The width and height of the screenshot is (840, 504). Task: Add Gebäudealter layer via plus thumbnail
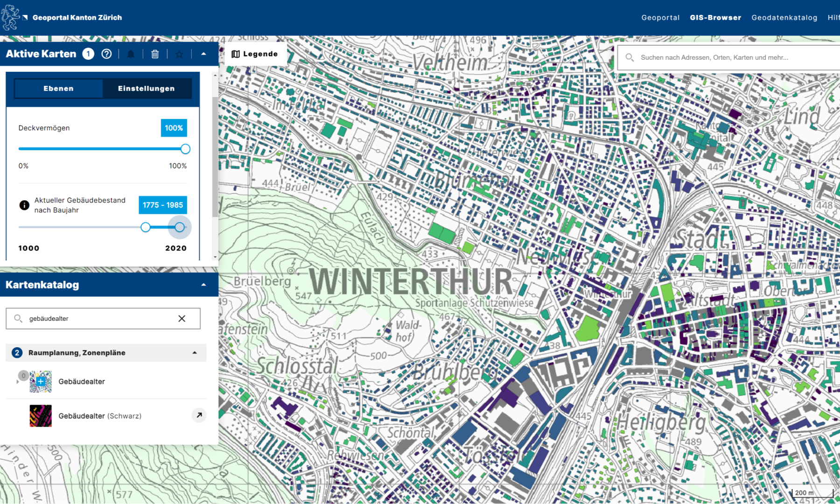(41, 381)
